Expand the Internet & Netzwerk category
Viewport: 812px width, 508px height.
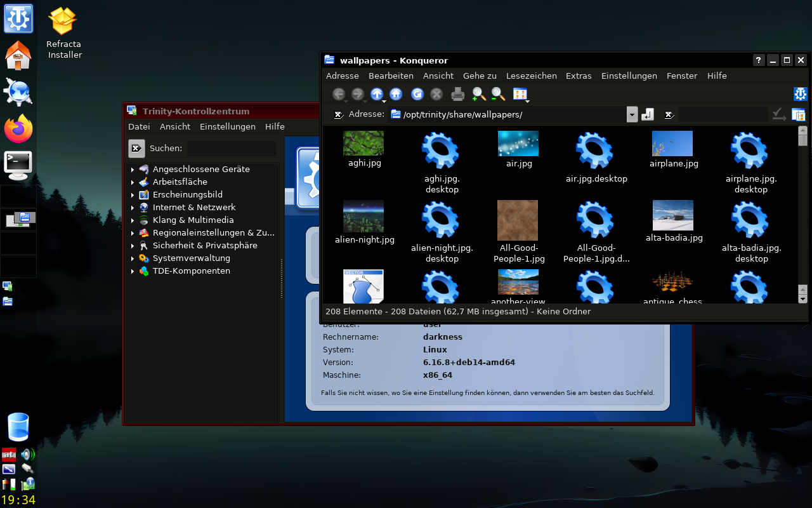[x=133, y=208]
